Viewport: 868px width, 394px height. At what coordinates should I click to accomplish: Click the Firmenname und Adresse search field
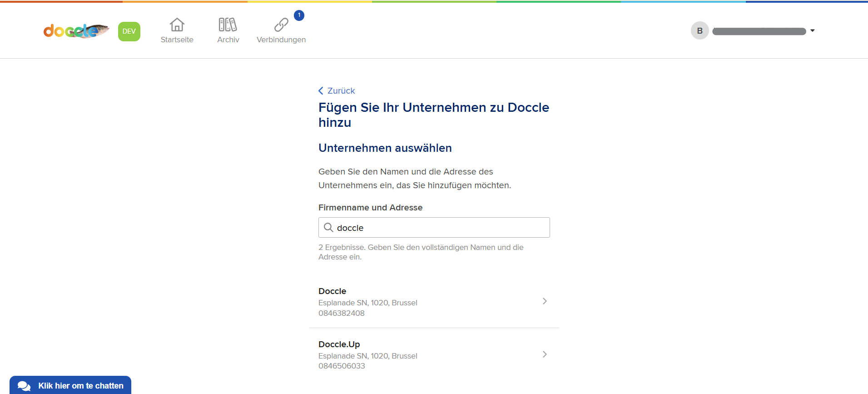(434, 227)
